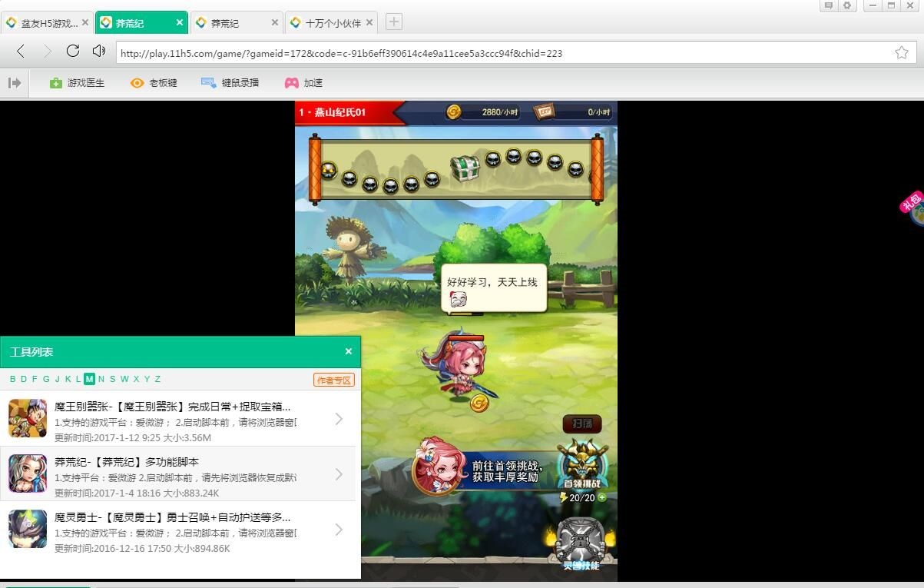Bookmark page with the star icon

pos(901,52)
